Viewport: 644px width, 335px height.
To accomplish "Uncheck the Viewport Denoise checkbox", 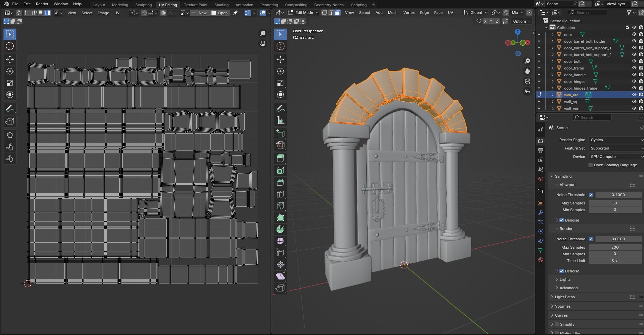I will (x=561, y=220).
